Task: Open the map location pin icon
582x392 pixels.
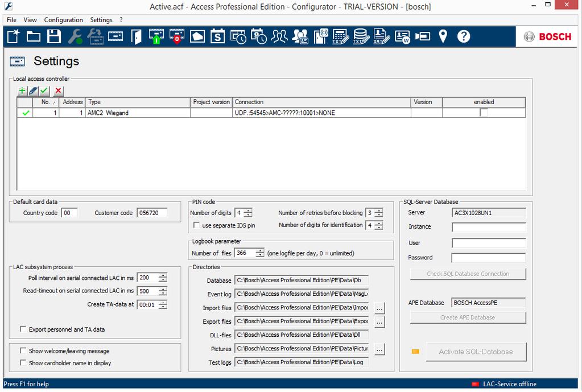Action: pos(443,36)
